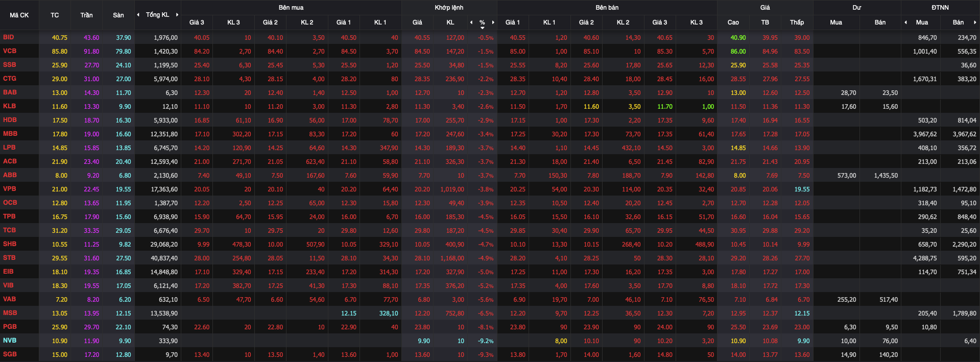Open the TCB ticker symbol
This screenshot has width=980, height=362.
9,230
